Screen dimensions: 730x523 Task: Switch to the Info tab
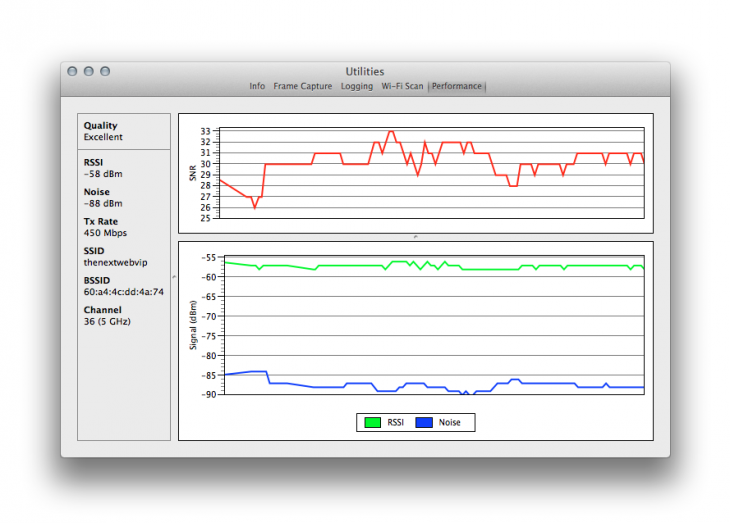point(257,87)
